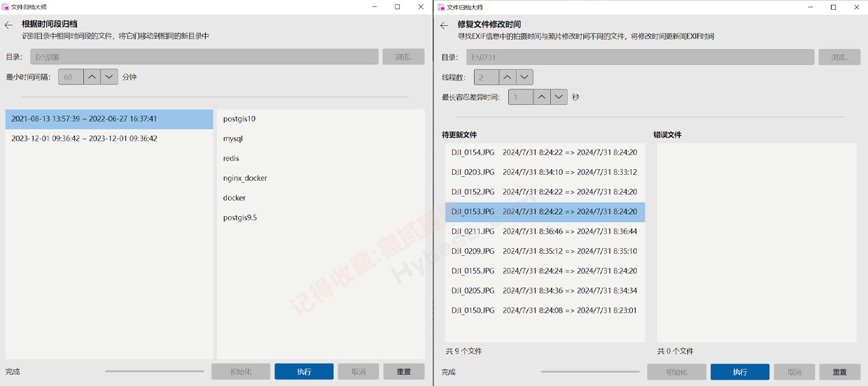868x386 pixels.
Task: Decrease thread count with down arrow
Action: click(x=524, y=77)
